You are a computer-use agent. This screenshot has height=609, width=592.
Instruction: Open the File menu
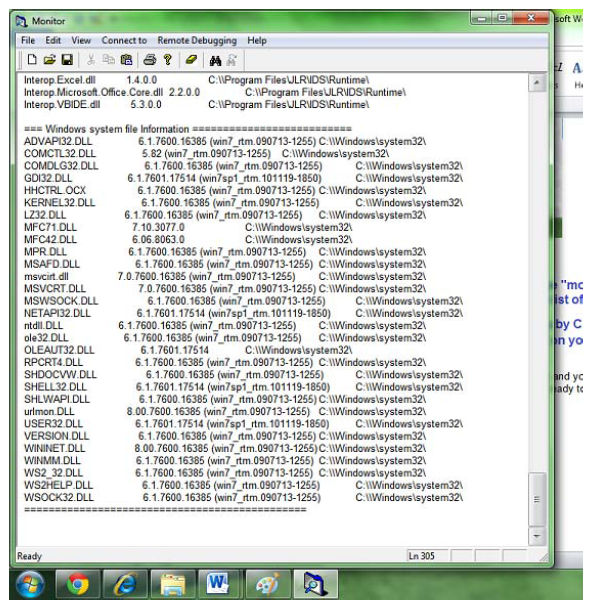(28, 40)
